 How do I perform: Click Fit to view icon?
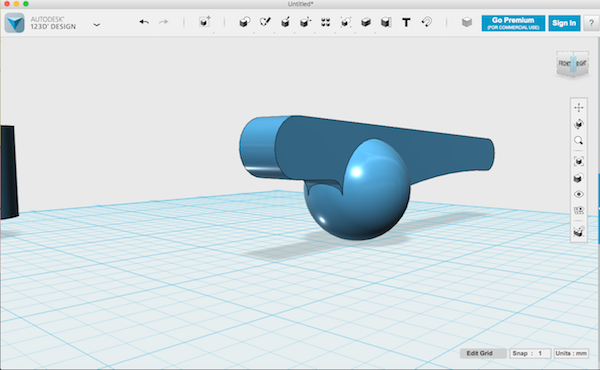click(579, 161)
